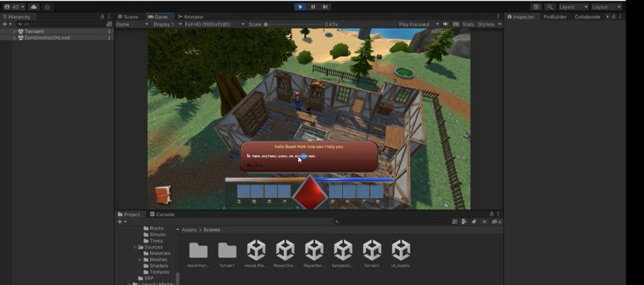Open Unity cloud services icon

click(x=33, y=7)
